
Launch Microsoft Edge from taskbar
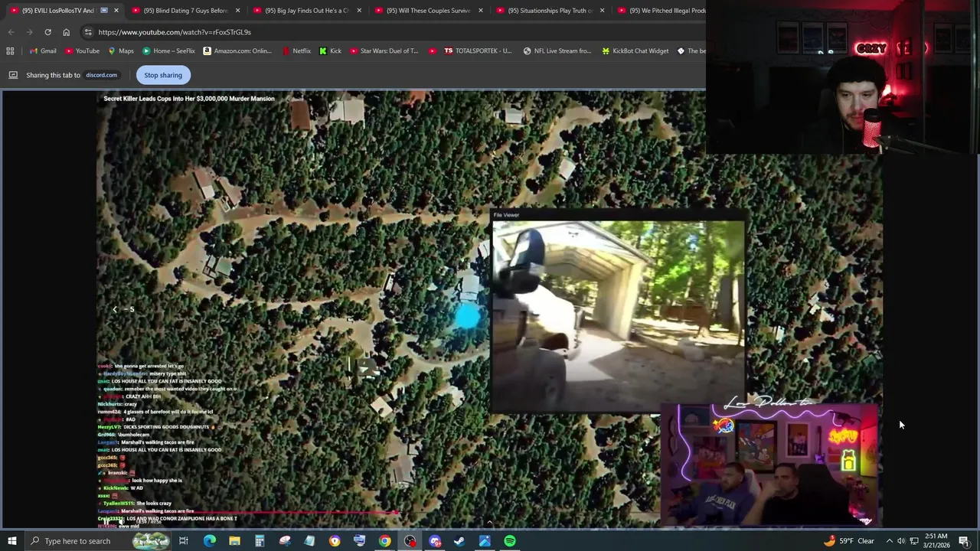209,541
